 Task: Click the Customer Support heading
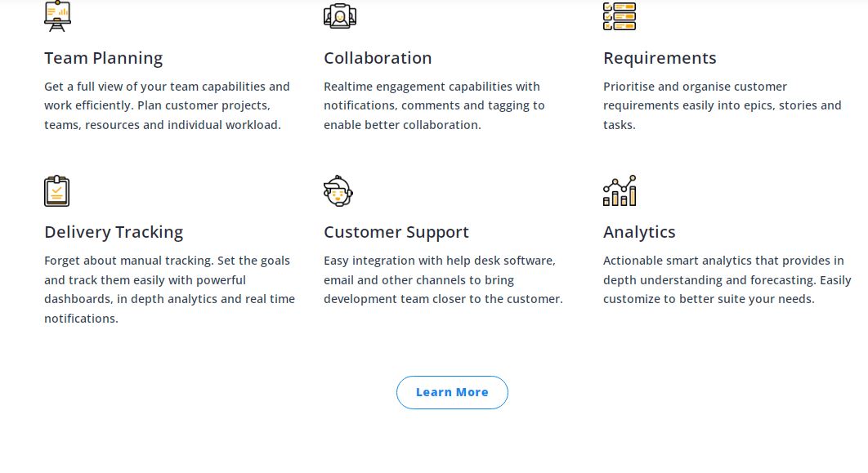(x=396, y=232)
